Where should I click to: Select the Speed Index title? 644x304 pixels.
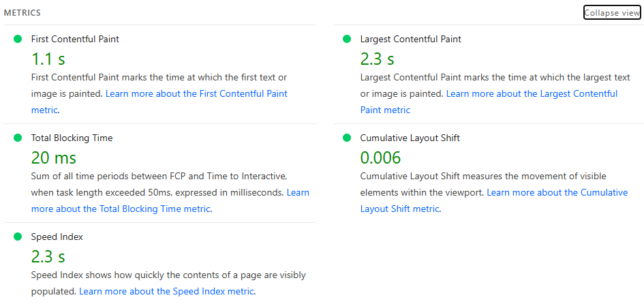click(57, 237)
